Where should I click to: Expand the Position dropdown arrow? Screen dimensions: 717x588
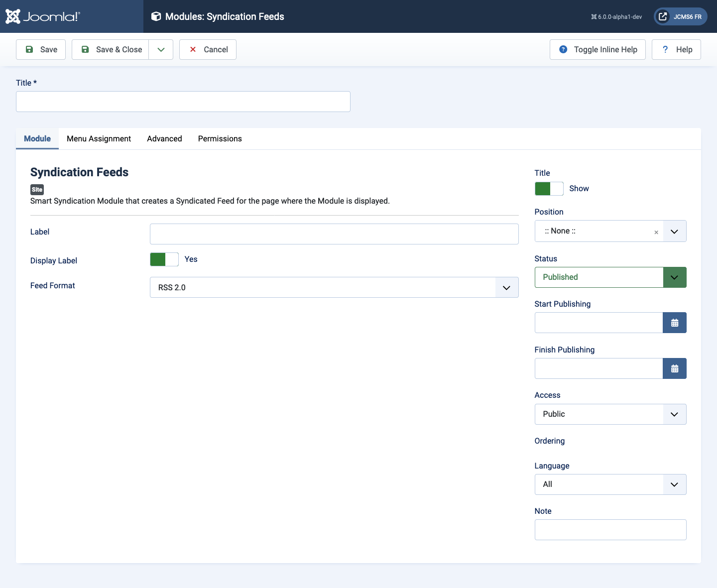pos(674,232)
